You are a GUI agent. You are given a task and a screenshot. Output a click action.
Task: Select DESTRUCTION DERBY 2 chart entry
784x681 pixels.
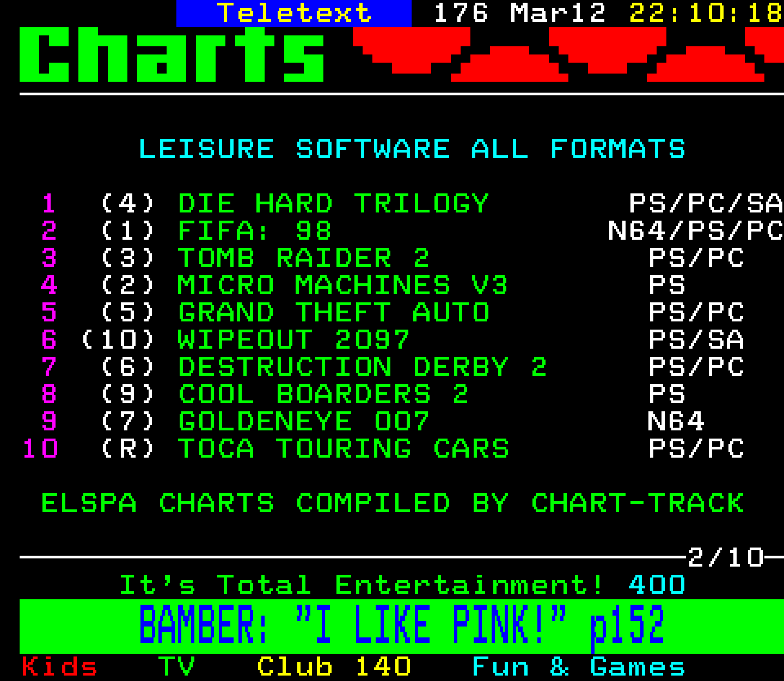(363, 367)
